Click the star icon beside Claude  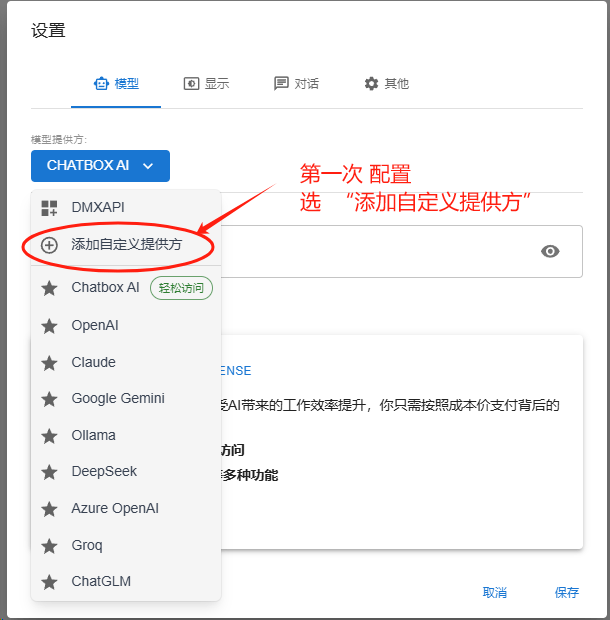tap(49, 363)
